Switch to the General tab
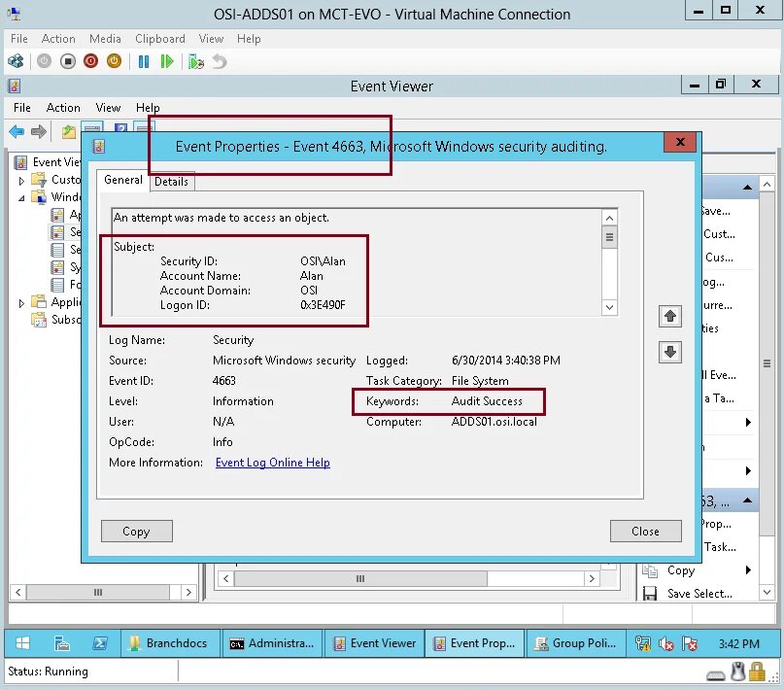The image size is (784, 689). coord(123,180)
